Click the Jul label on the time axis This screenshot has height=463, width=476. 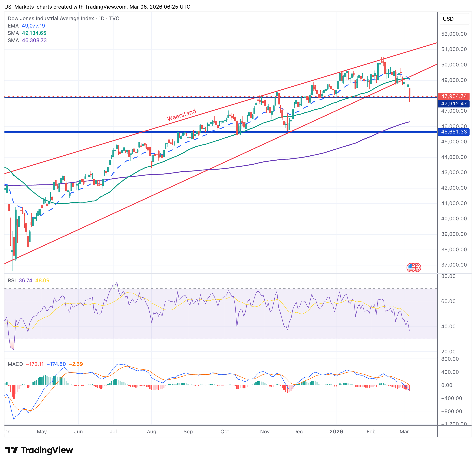(113, 431)
